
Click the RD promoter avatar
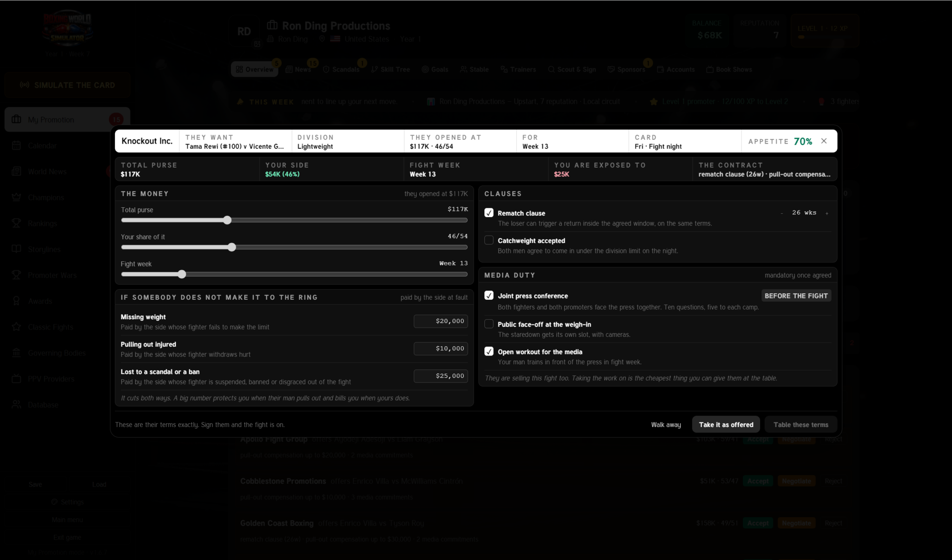[244, 32]
